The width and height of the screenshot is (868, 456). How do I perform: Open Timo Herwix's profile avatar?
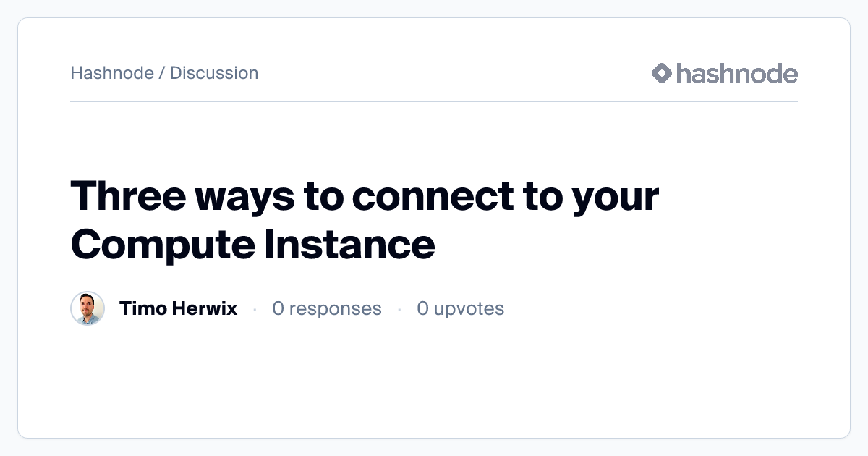click(88, 308)
